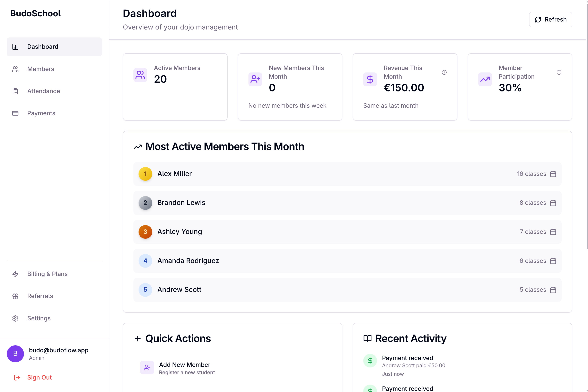Click the calendar icon beside Alex Miller's classes
Screen dimensions: 588x392
[553, 174]
